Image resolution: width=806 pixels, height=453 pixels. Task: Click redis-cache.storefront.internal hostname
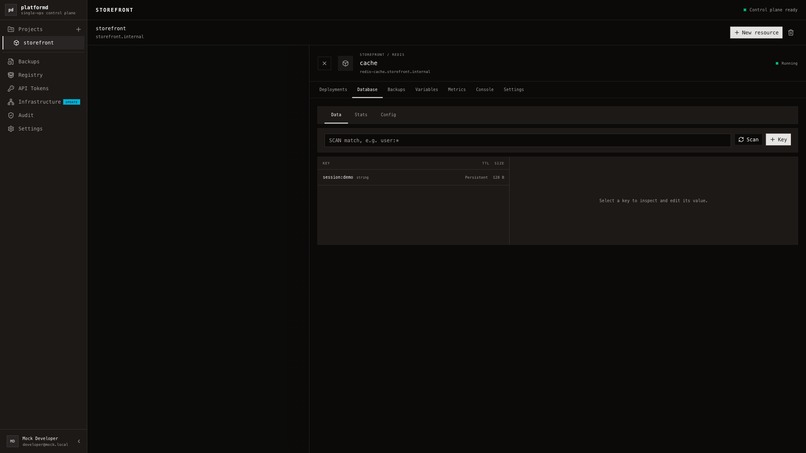pos(395,72)
